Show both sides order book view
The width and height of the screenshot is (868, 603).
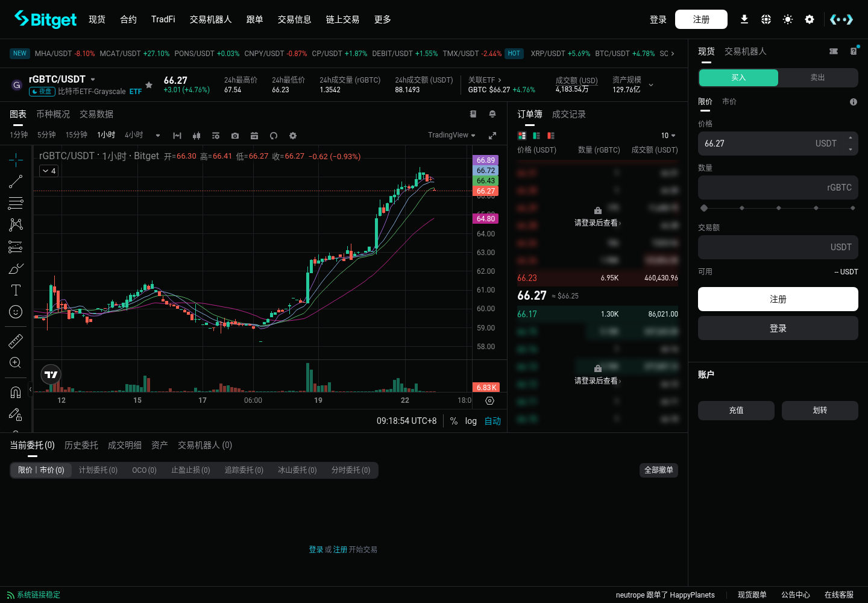point(522,136)
